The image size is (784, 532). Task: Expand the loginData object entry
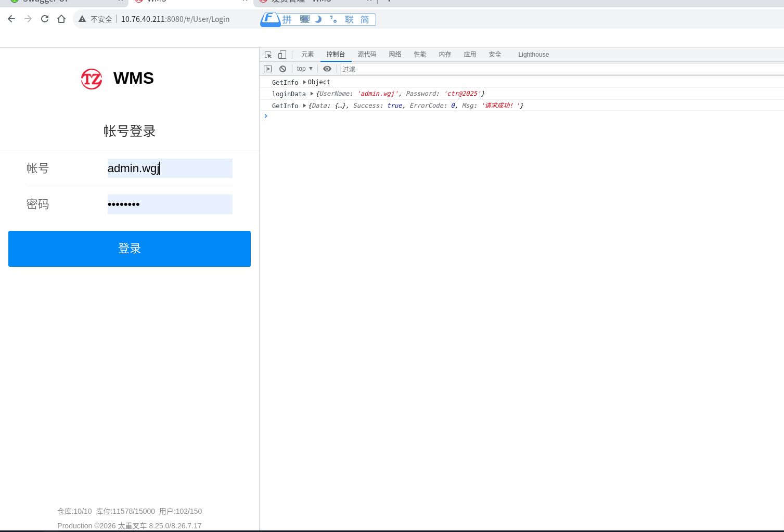pos(312,94)
